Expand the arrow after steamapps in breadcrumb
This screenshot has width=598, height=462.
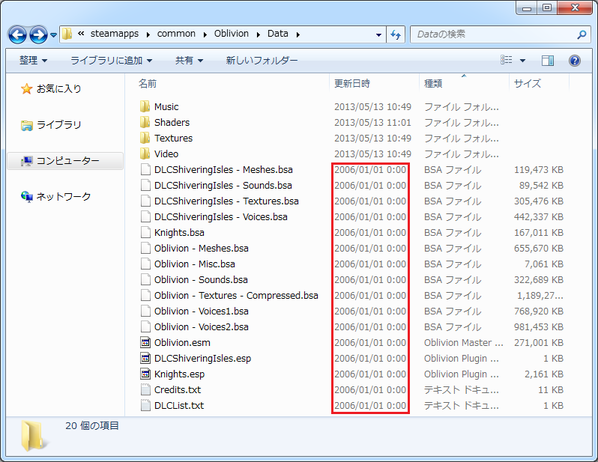[x=148, y=35]
